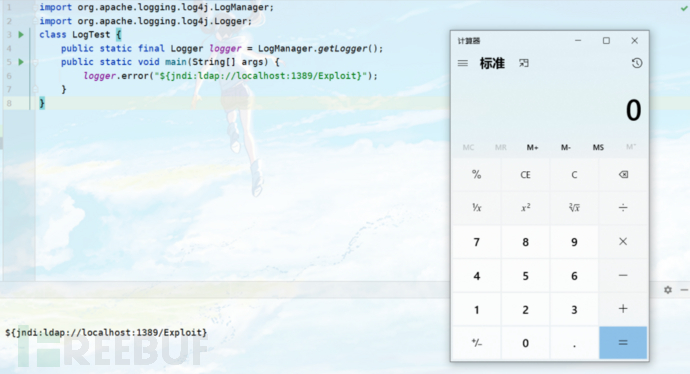Run main method from gutter arrow
The image size is (690, 374).
coord(21,62)
